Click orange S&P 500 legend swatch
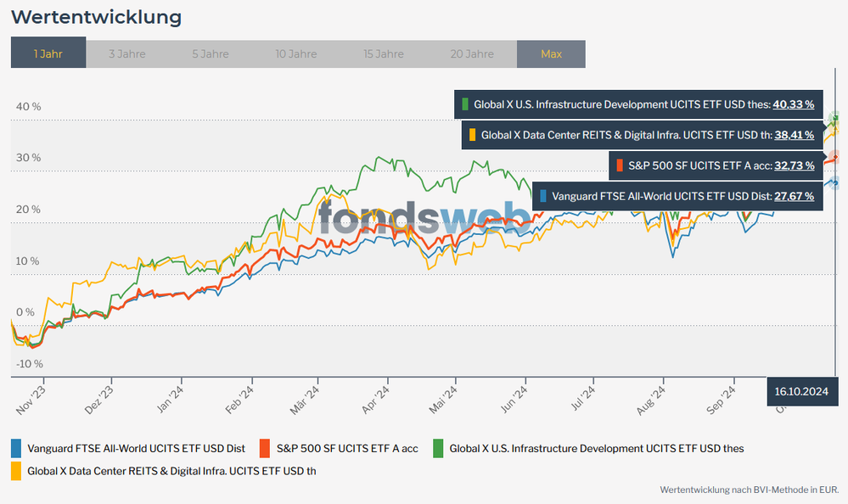This screenshot has height=504, width=848. click(265, 448)
